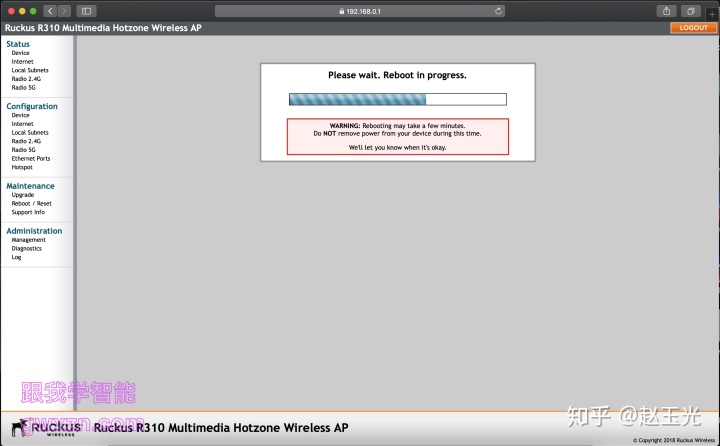720x446 pixels.
Task: Show all tabs overview icon
Action: (x=690, y=11)
